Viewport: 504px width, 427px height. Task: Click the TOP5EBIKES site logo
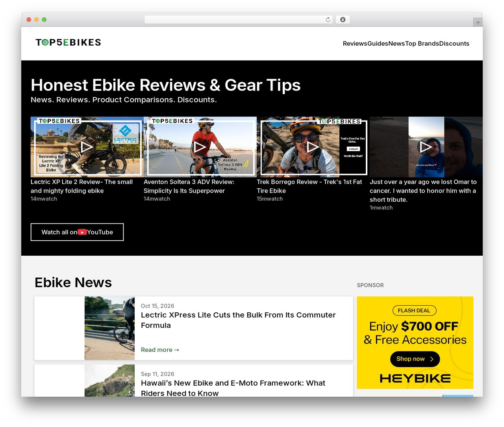point(68,43)
